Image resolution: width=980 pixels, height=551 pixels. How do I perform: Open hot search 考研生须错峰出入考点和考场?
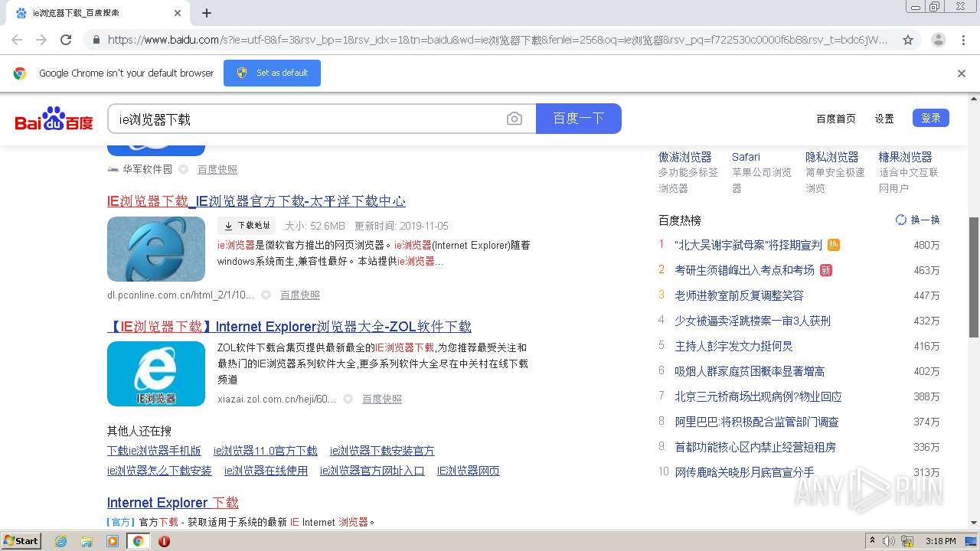(744, 270)
